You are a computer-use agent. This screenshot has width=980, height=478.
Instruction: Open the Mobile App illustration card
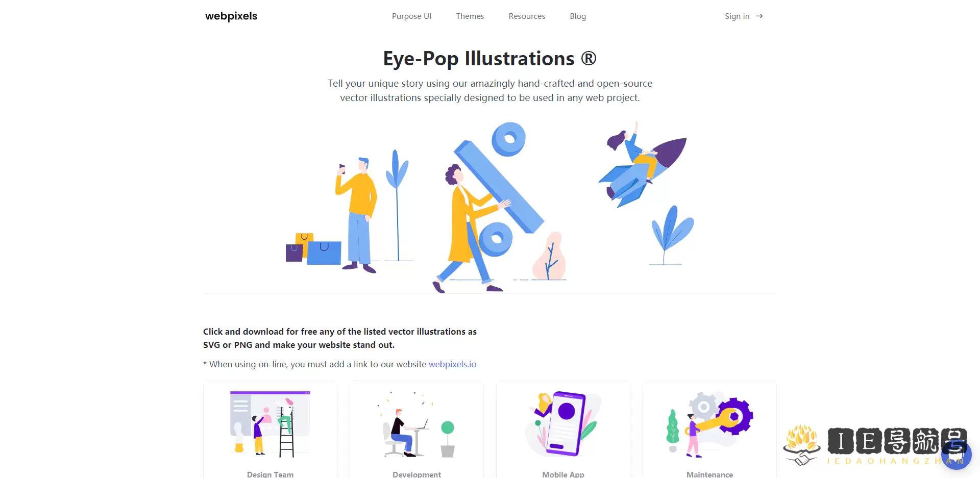[x=563, y=430]
